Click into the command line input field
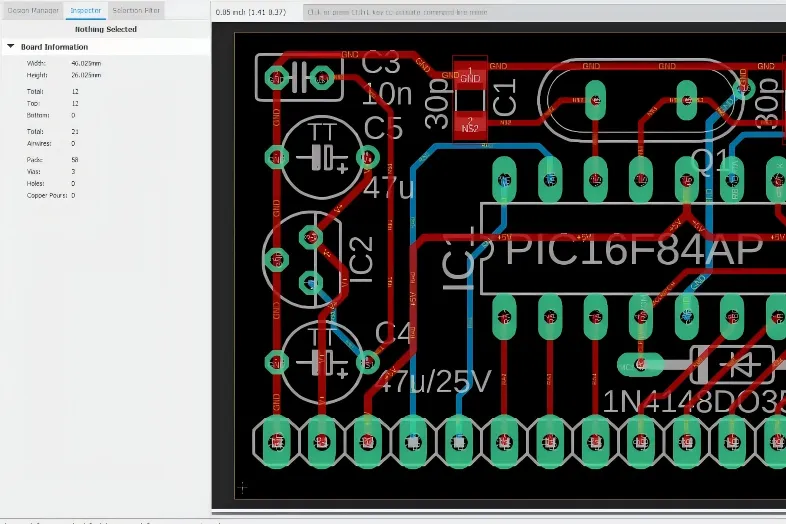The width and height of the screenshot is (786, 524). pos(544,12)
